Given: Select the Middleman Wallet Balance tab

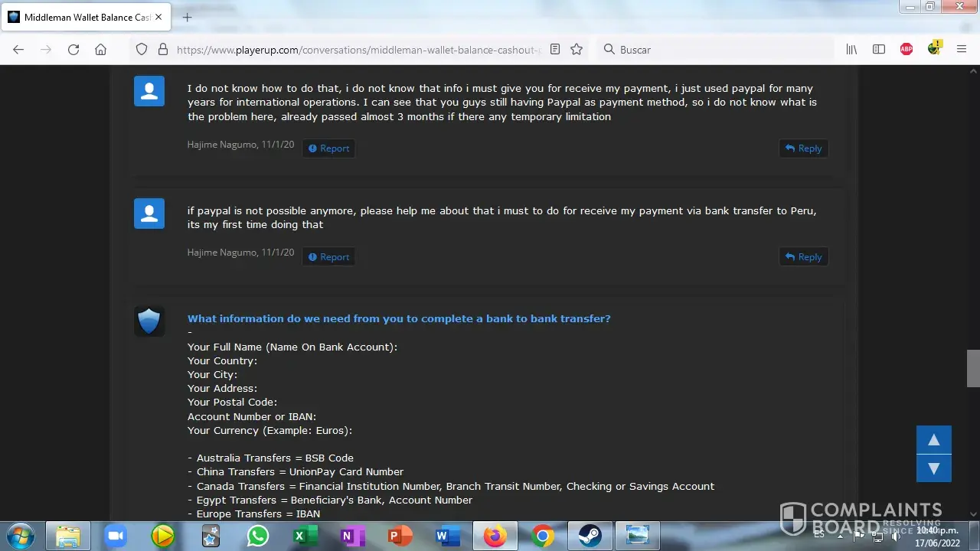Looking at the screenshot, I should click(x=87, y=17).
